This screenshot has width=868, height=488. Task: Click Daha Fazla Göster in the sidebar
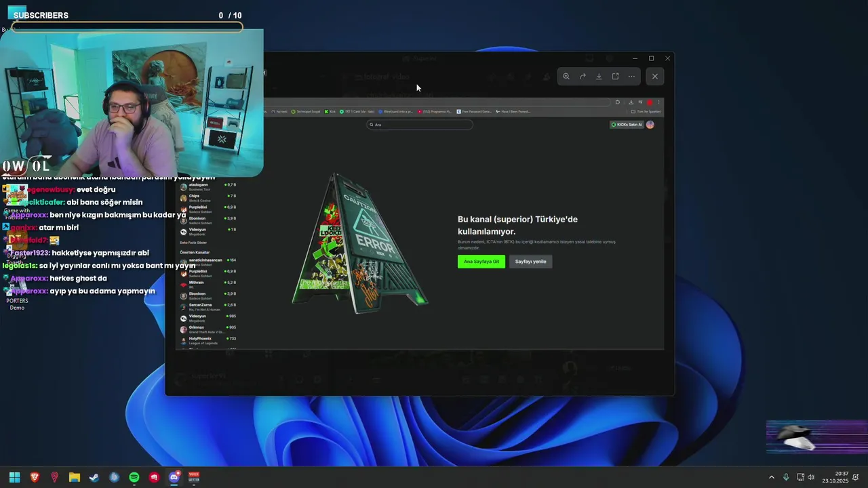pos(193,242)
